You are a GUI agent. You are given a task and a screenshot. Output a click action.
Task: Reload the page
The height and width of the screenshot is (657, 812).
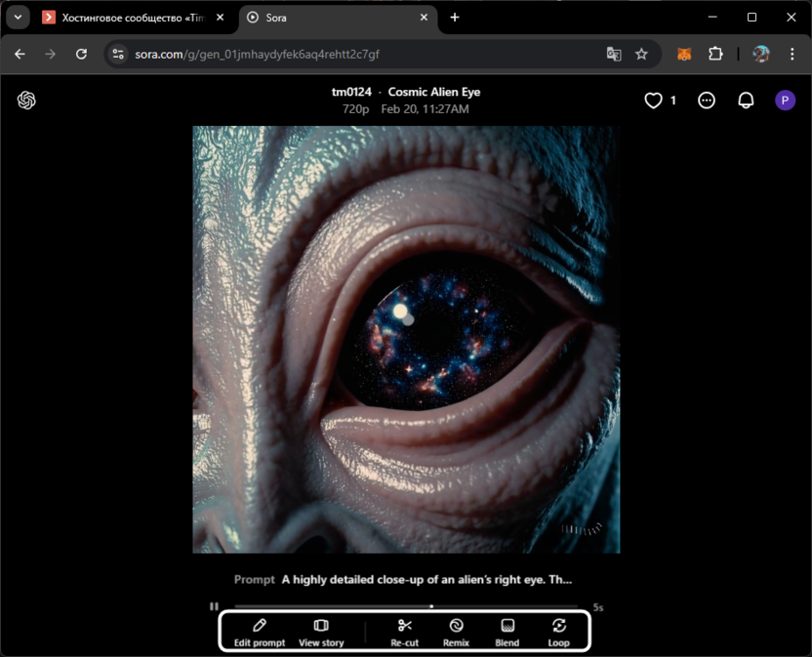(x=81, y=54)
